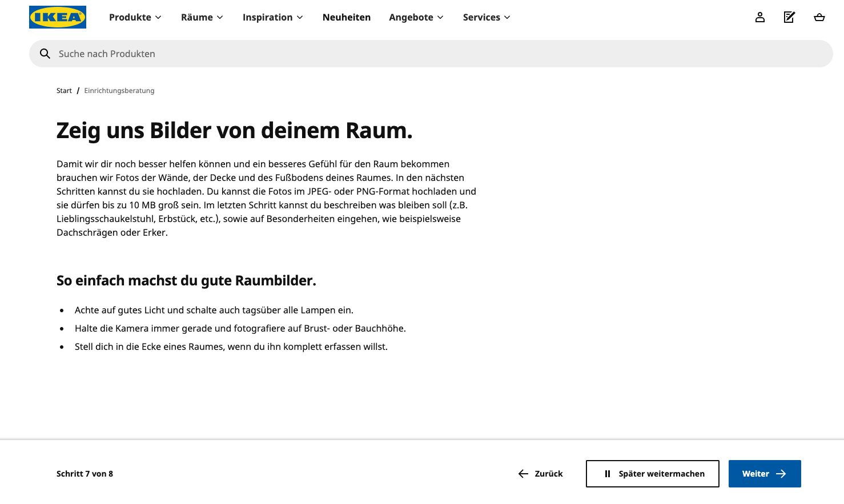
Task: Open the Services dropdown
Action: [487, 17]
